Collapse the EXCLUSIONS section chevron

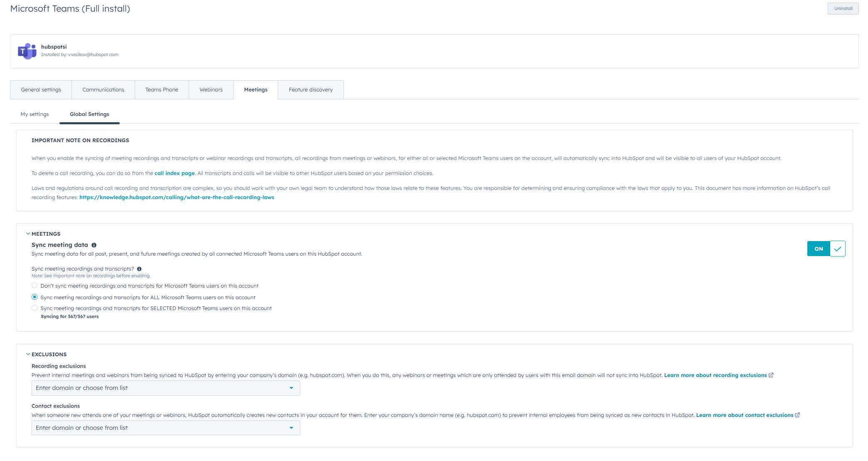tap(28, 354)
